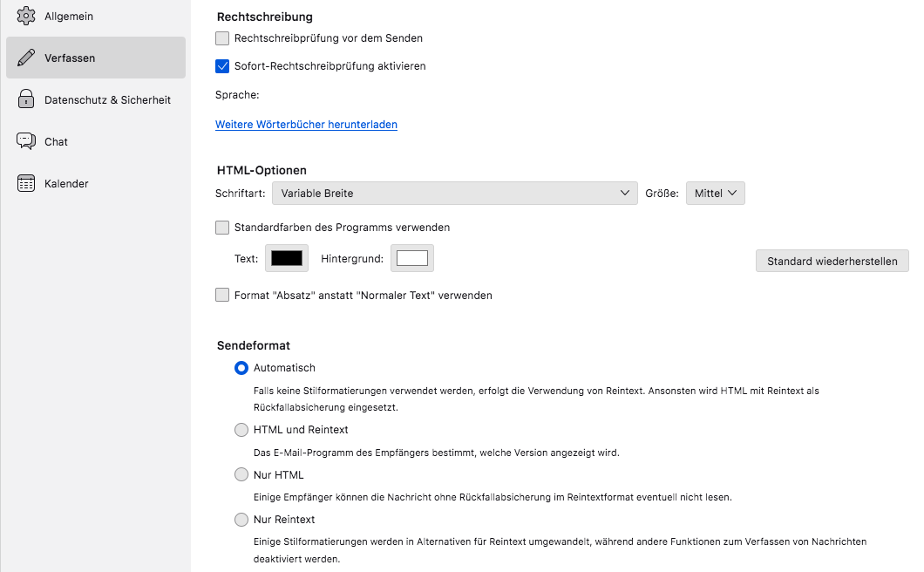This screenshot has height=572, width=924.
Task: Enable Rechtschreibprüfung vor dem Senden checkbox
Action: coord(222,38)
